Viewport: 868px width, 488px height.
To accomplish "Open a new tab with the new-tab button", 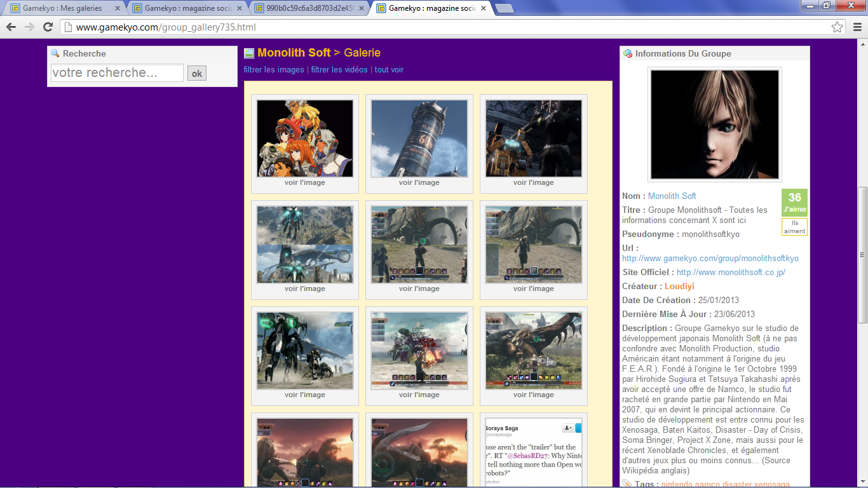I will [505, 8].
